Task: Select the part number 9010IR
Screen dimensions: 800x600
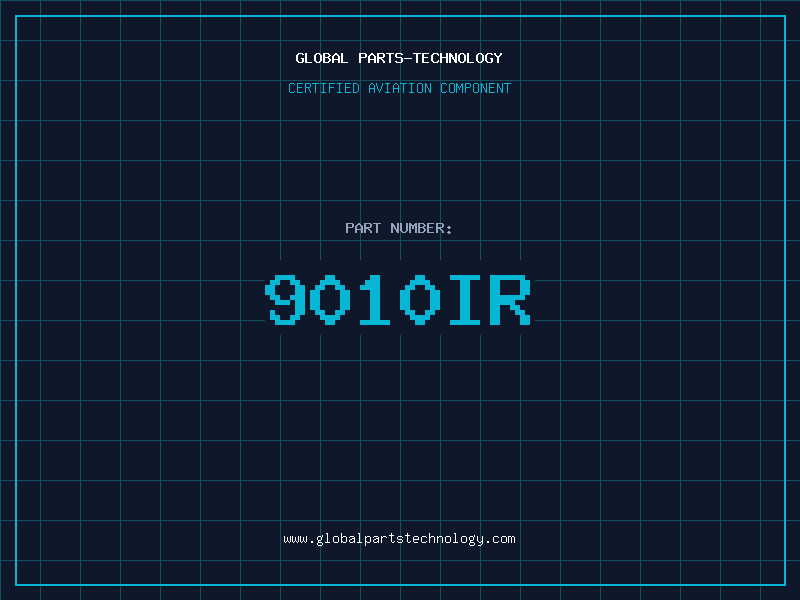Action: 398,299
